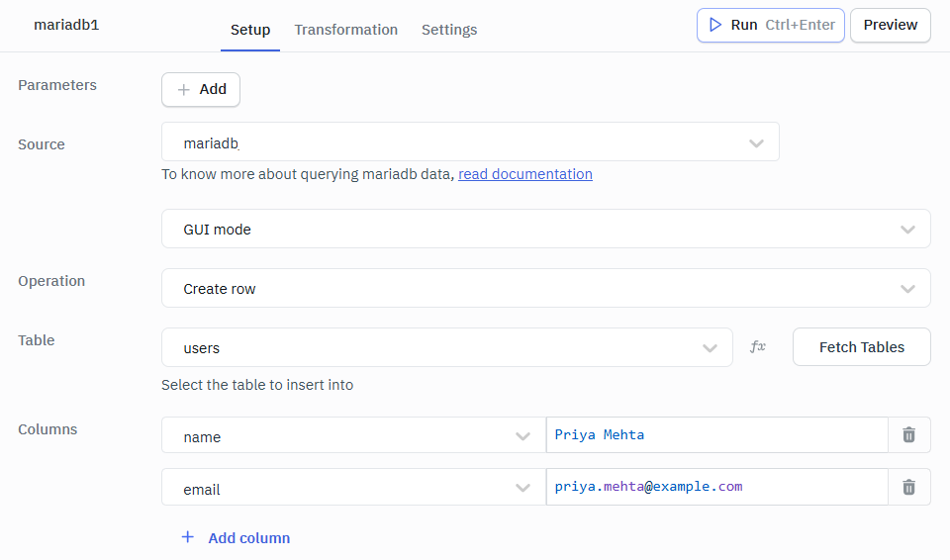The height and width of the screenshot is (560, 950).
Task: Run the query with the Run button
Action: pos(771,25)
